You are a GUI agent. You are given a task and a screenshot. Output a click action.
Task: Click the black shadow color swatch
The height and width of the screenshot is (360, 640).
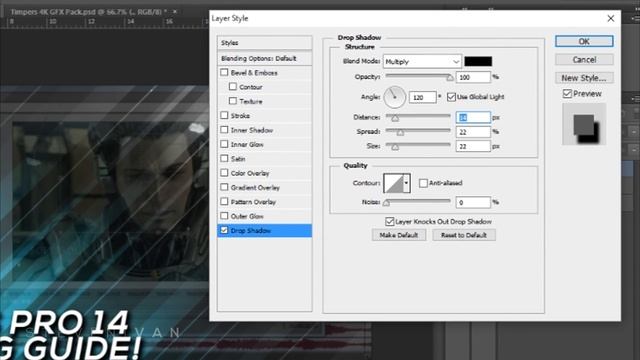(478, 61)
